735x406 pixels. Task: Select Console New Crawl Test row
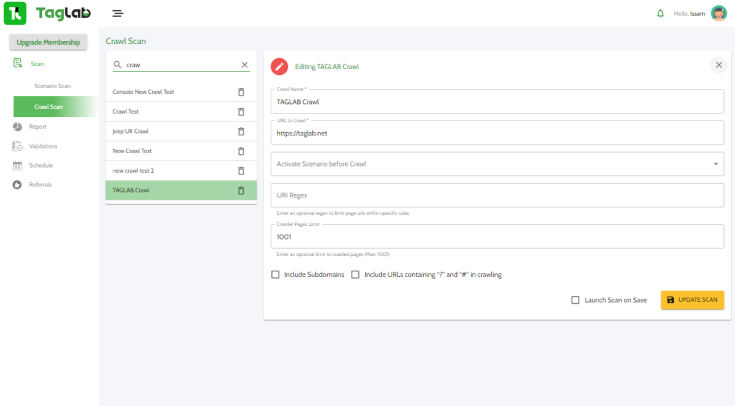pyautogui.click(x=181, y=92)
